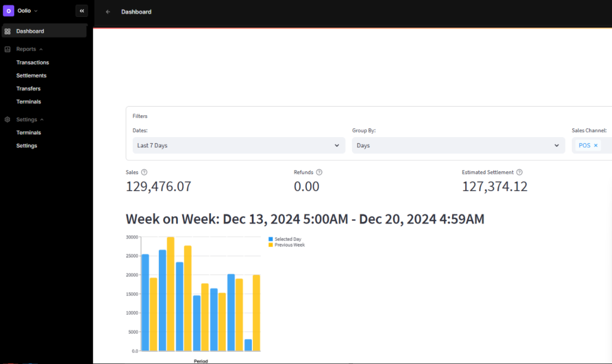612x364 pixels.
Task: Open the Last 7 Days date dropdown
Action: coord(239,145)
